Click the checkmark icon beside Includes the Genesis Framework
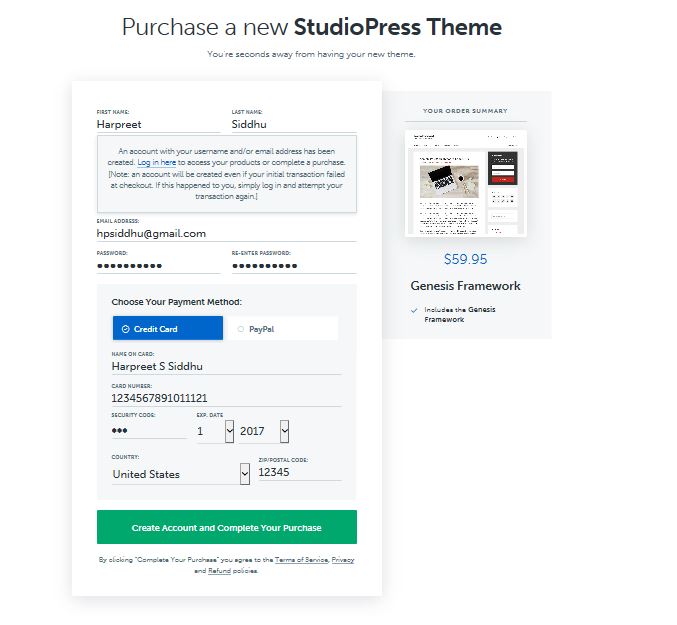677x625 pixels. (414, 310)
